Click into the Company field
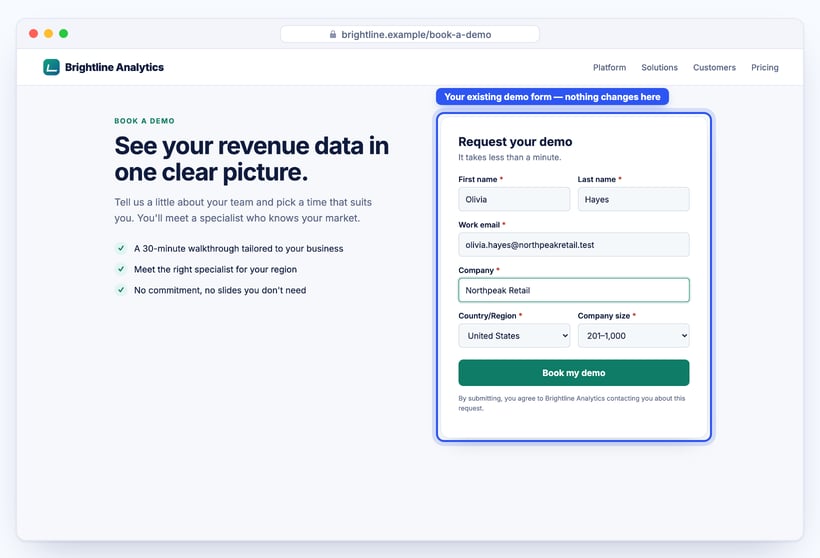Screen dimensions: 820x558 click(x=574, y=290)
